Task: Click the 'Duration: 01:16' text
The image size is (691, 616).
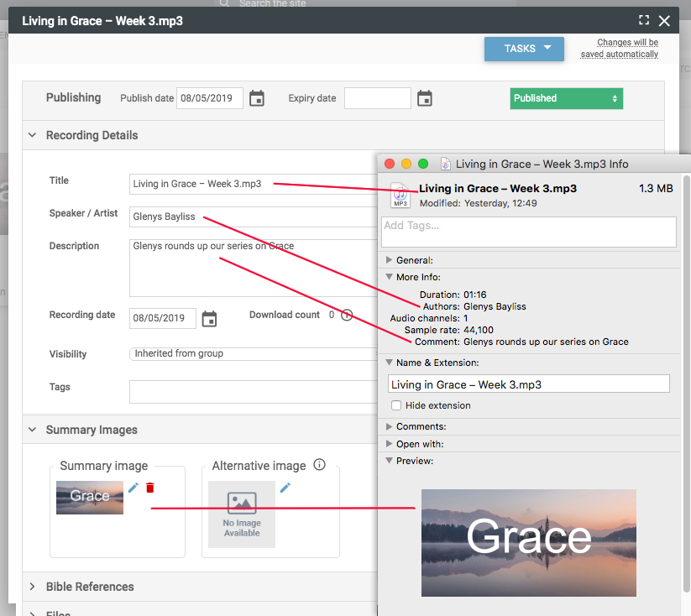Action: (x=453, y=295)
